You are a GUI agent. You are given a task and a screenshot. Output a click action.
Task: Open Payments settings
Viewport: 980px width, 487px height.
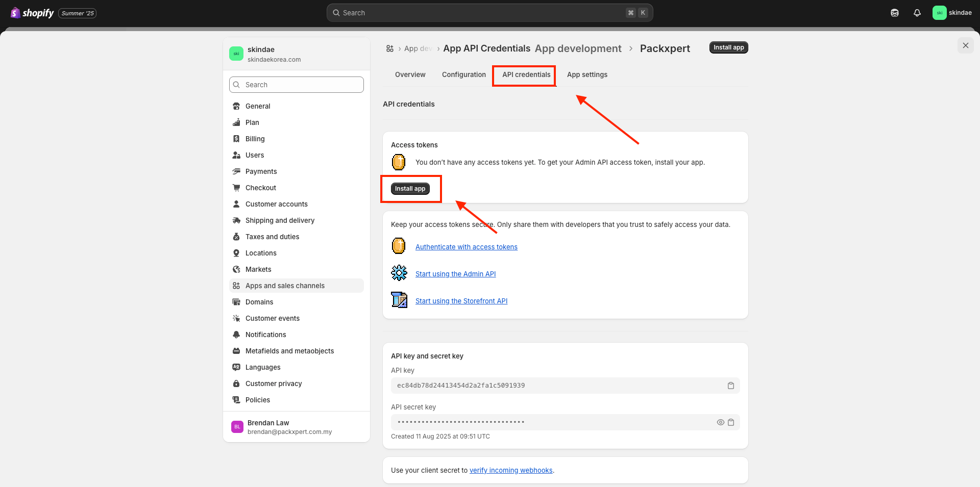297,171
